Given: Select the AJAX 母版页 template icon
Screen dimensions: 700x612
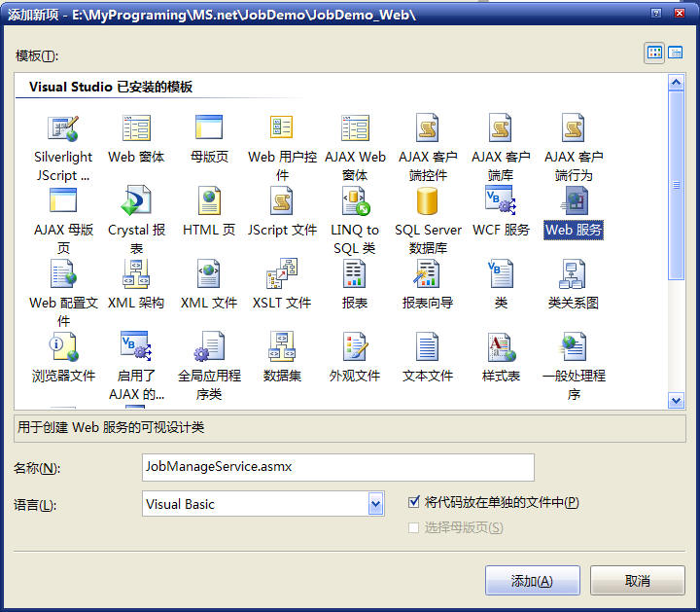Looking at the screenshot, I should pyautogui.click(x=63, y=199).
